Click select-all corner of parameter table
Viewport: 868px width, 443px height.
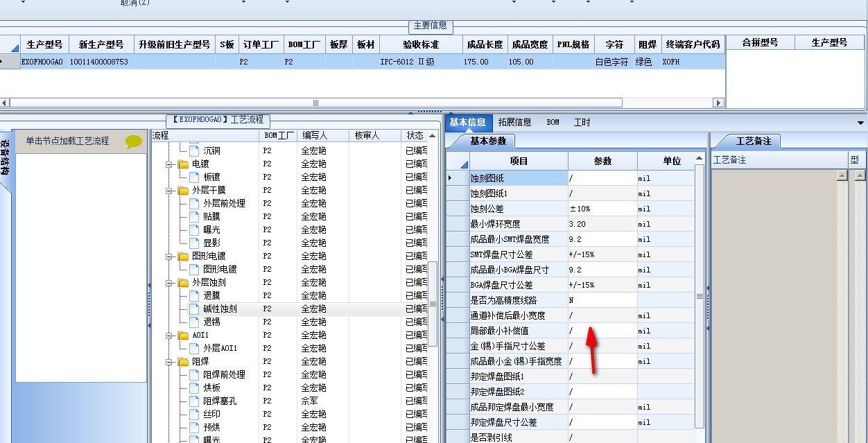458,161
